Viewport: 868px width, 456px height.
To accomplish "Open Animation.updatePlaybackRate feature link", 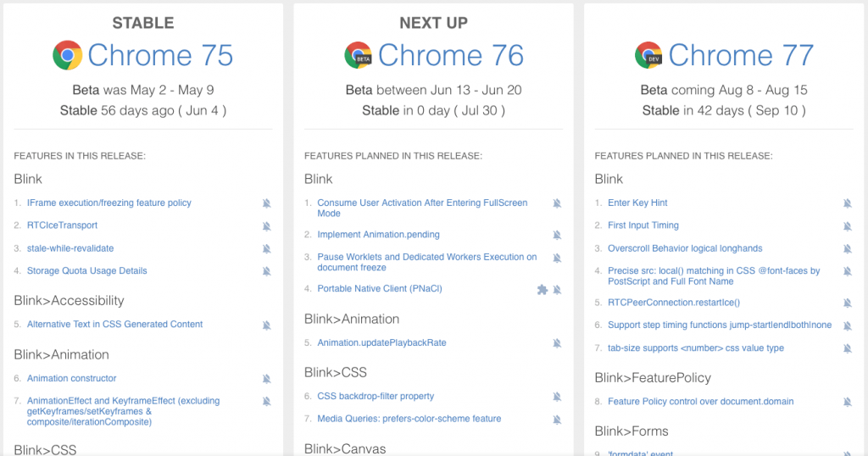I will [x=381, y=343].
